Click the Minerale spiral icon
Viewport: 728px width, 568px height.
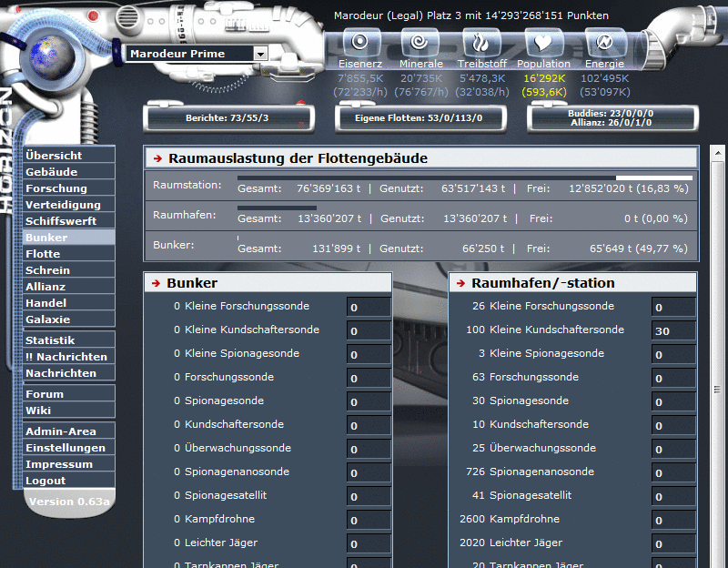(420, 43)
